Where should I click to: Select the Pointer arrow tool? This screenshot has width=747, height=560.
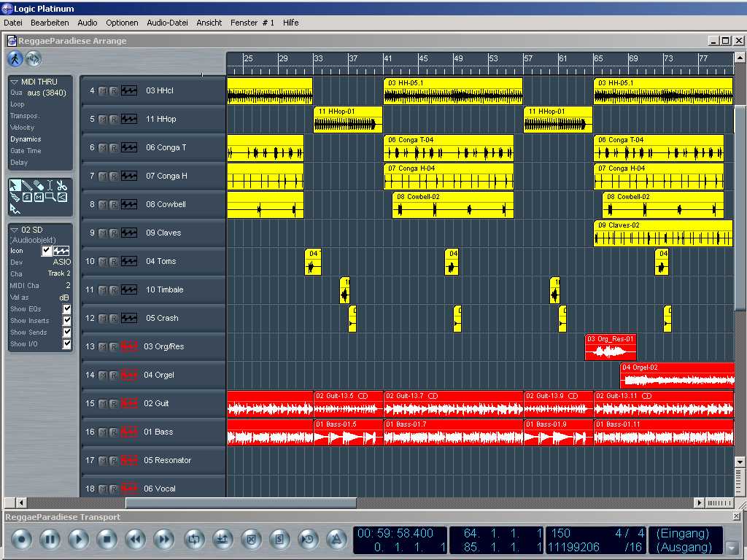tap(15, 186)
